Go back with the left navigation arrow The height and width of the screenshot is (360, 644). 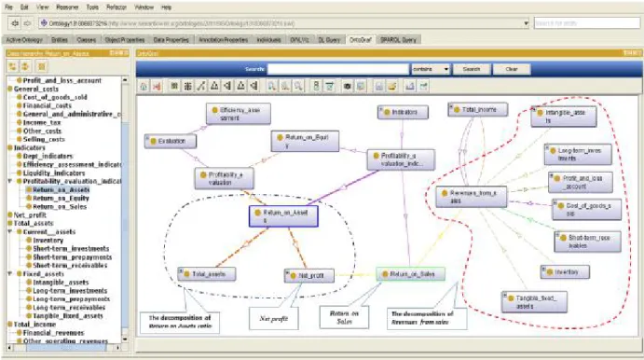click(x=15, y=23)
